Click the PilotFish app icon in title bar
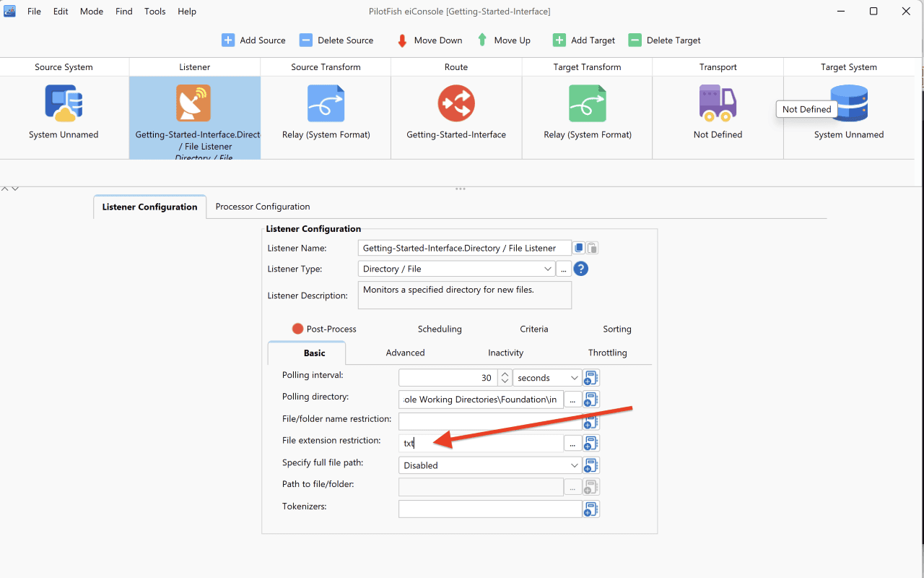 point(9,11)
